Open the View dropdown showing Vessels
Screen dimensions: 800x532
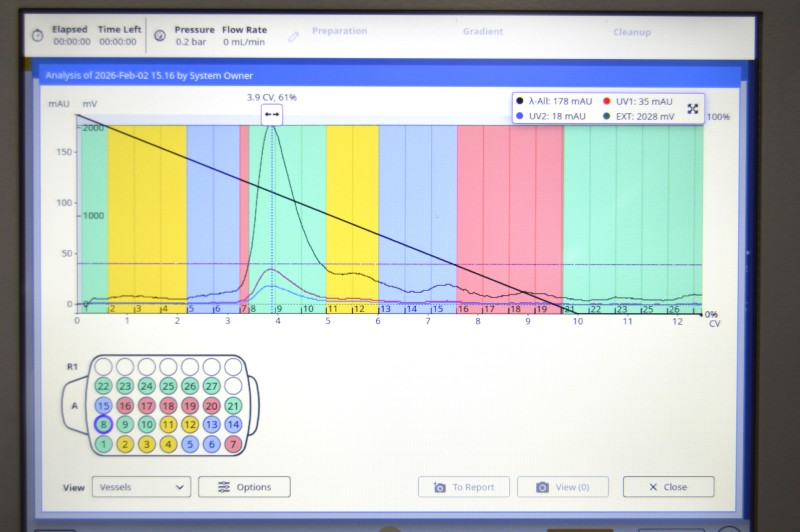tap(140, 487)
